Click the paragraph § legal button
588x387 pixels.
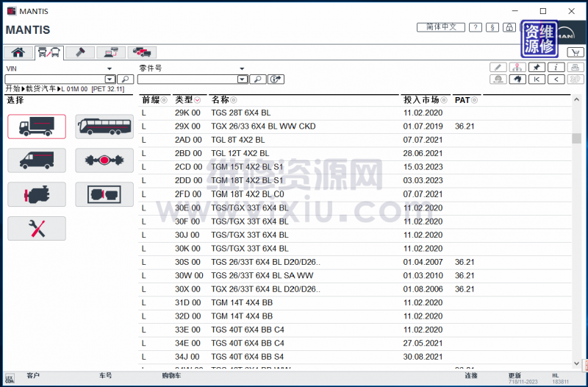point(492,27)
